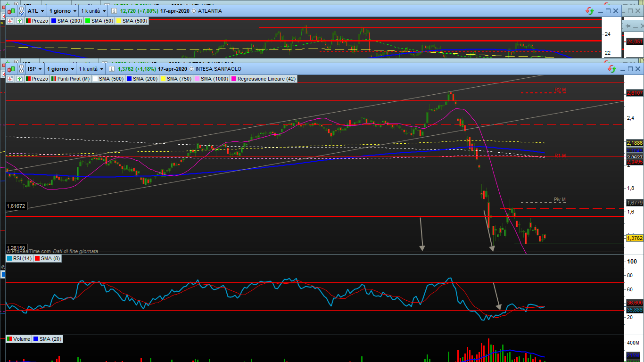644x362 pixels.
Task: Expand the '1 k unità' dropdown in ATL window
Action: click(x=92, y=10)
